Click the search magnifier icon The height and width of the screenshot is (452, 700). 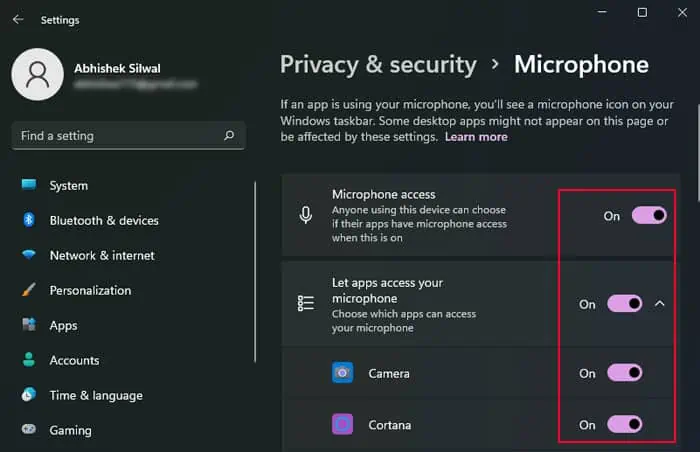pos(229,135)
